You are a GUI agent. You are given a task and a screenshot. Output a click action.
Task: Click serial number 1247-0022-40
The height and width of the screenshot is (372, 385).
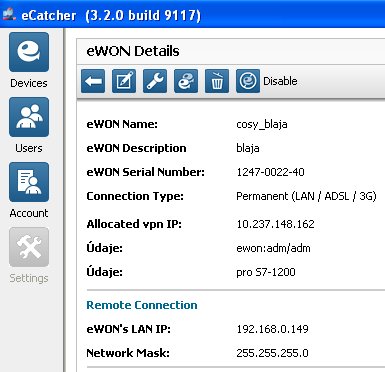click(x=270, y=172)
